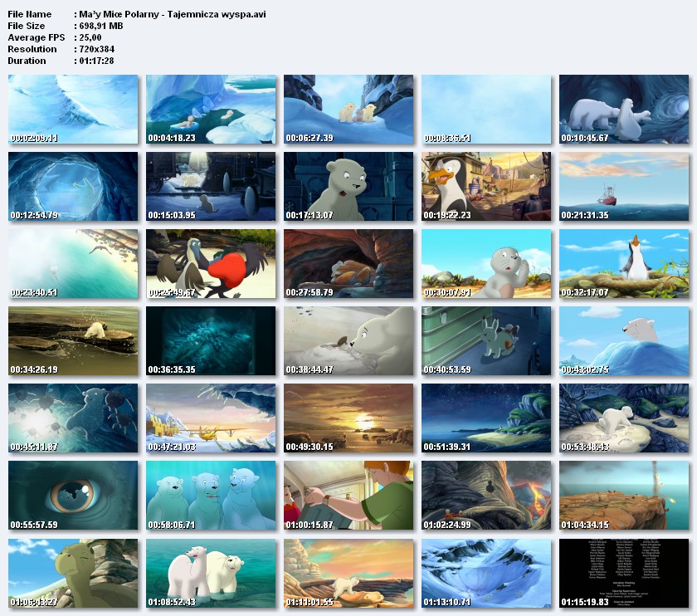Open the volcano frame 01:02:24.99
This screenshot has width=697, height=616.
[486, 496]
